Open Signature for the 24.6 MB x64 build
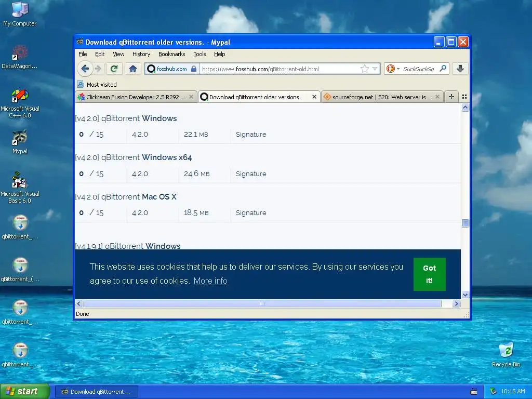This screenshot has width=532, height=399. point(251,174)
